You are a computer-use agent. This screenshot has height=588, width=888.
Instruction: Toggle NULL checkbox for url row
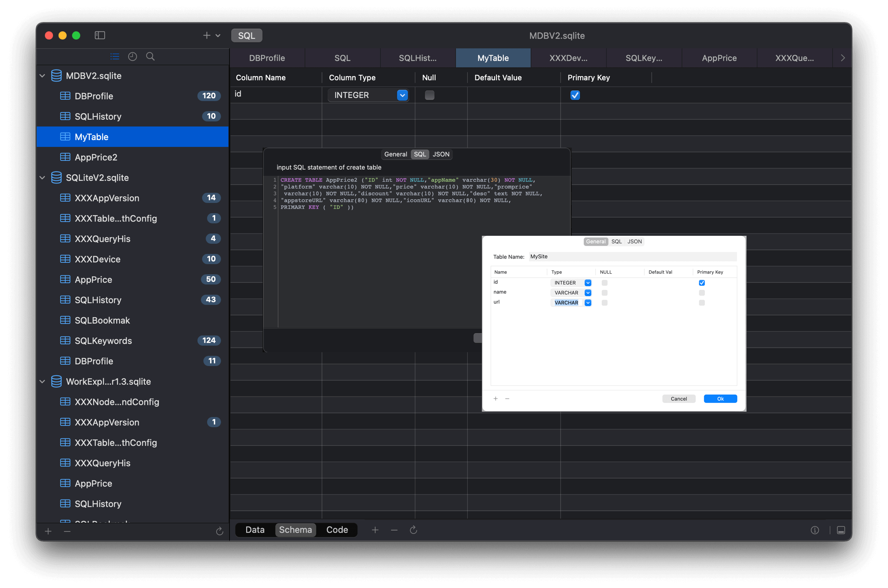[605, 303]
